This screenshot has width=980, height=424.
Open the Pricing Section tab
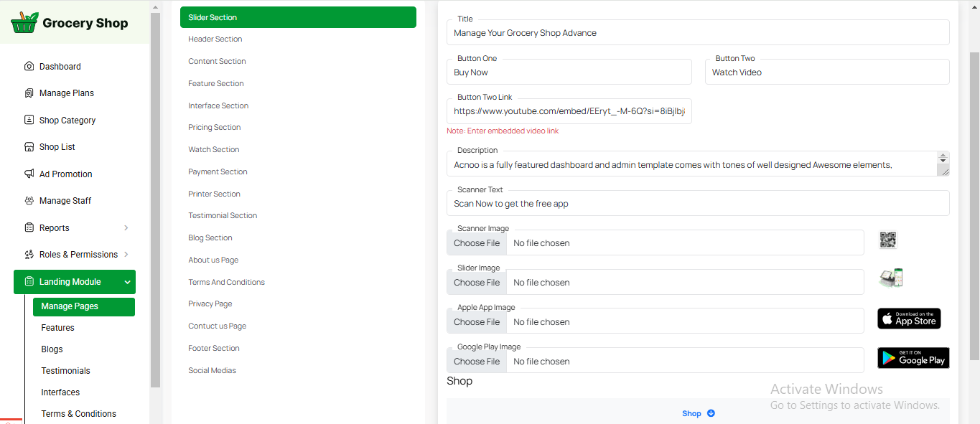point(214,128)
